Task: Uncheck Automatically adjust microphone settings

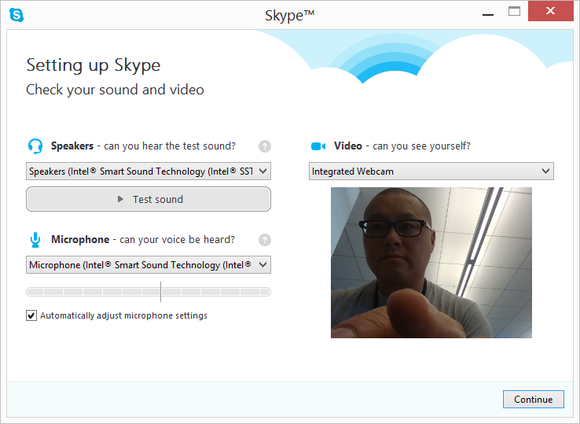Action: [x=31, y=316]
